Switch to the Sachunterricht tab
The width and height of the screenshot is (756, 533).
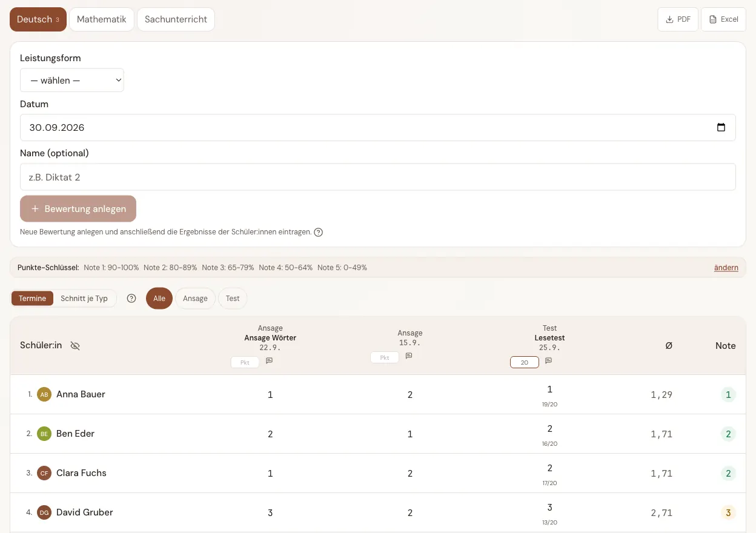click(176, 19)
